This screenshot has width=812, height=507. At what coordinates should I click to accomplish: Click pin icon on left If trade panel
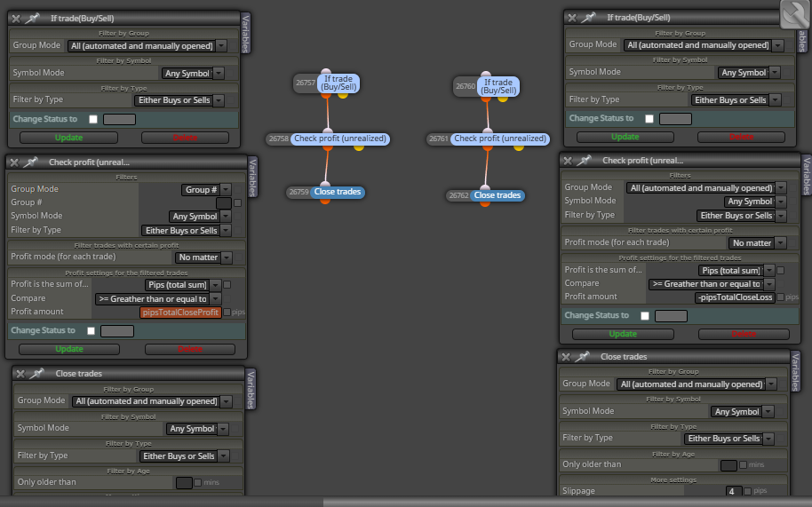pyautogui.click(x=33, y=18)
